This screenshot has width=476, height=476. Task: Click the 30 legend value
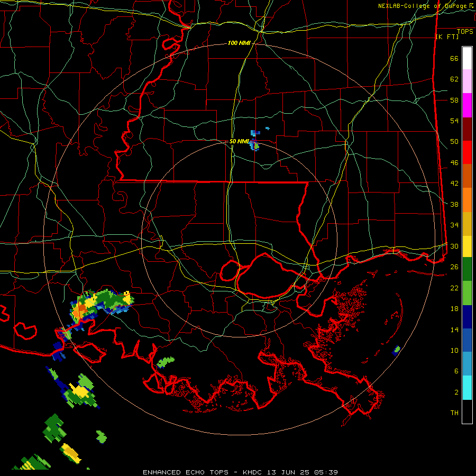click(454, 246)
